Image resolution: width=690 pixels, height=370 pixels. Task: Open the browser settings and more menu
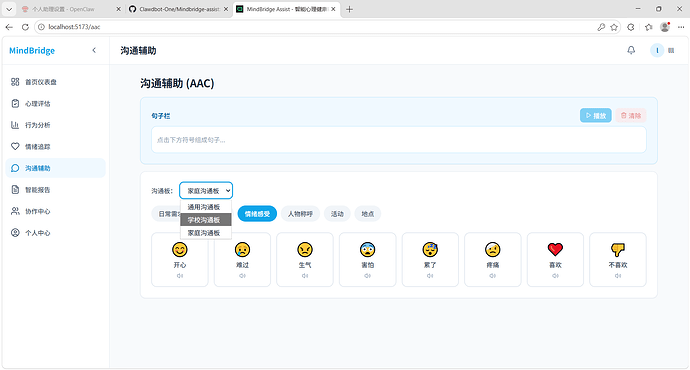pyautogui.click(x=681, y=27)
